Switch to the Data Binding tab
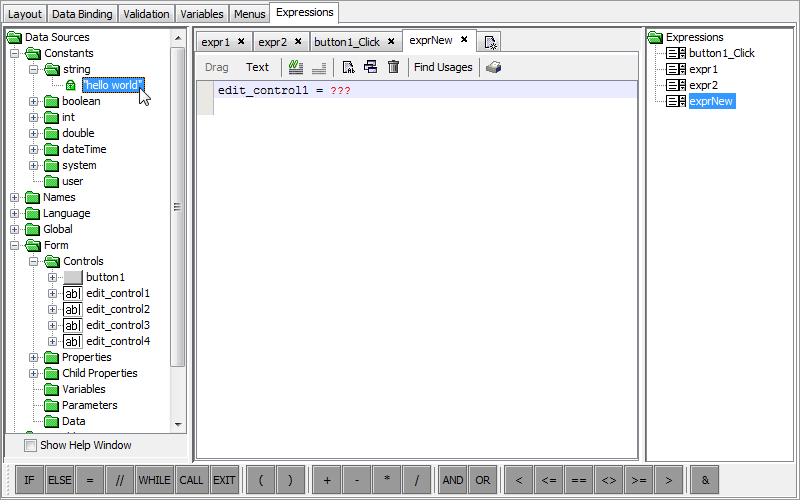 82,14
